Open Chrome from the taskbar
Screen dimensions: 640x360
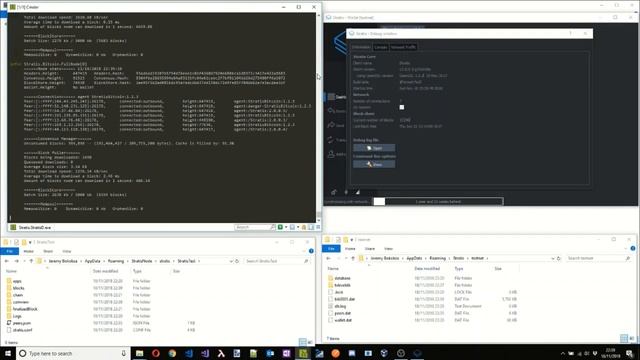point(172,353)
